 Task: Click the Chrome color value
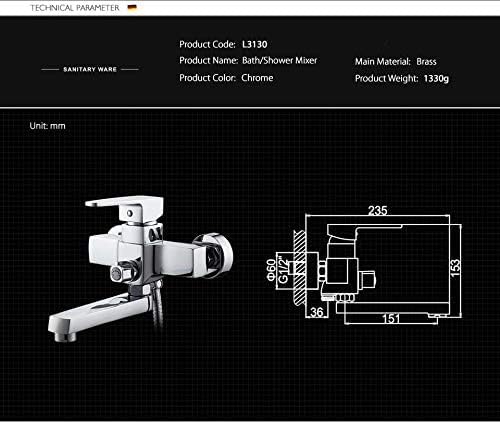pos(257,78)
